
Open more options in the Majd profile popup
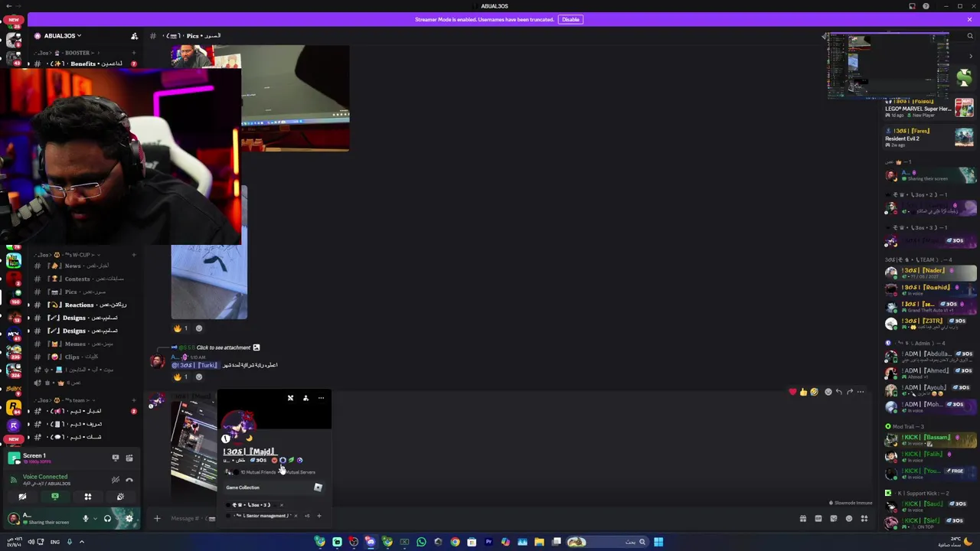click(321, 398)
